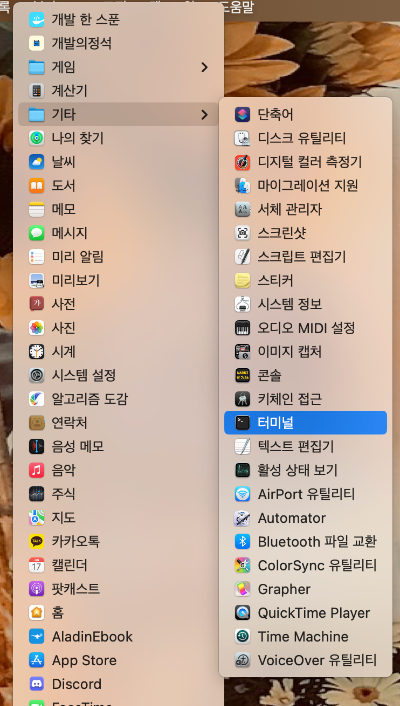This screenshot has height=706, width=400.
Task: Click the 콘솔 Console icon
Action: pos(242,375)
